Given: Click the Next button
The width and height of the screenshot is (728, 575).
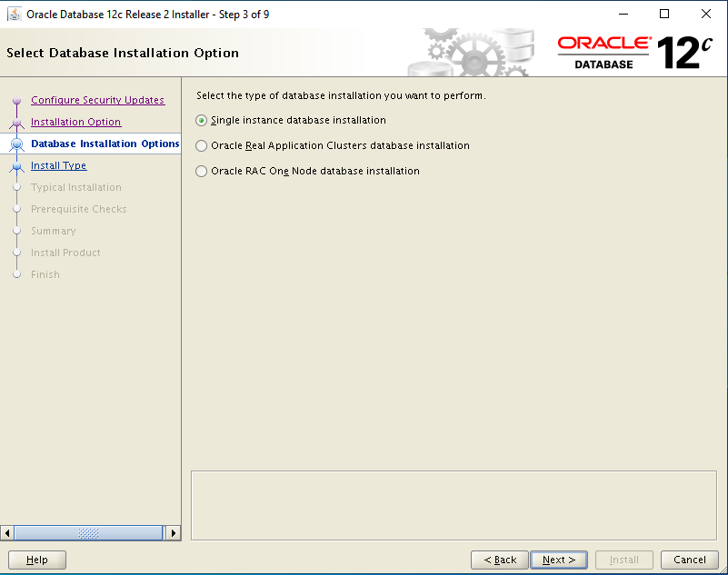Looking at the screenshot, I should click(559, 560).
